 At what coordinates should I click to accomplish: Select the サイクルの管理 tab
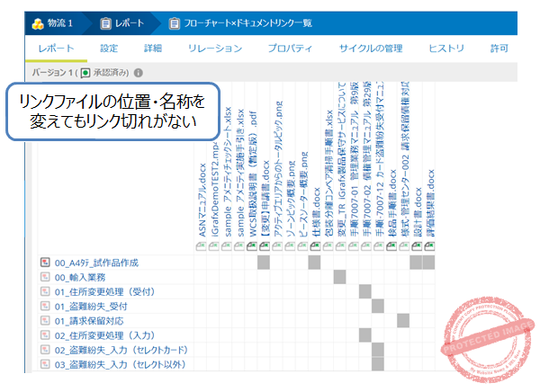(x=371, y=48)
